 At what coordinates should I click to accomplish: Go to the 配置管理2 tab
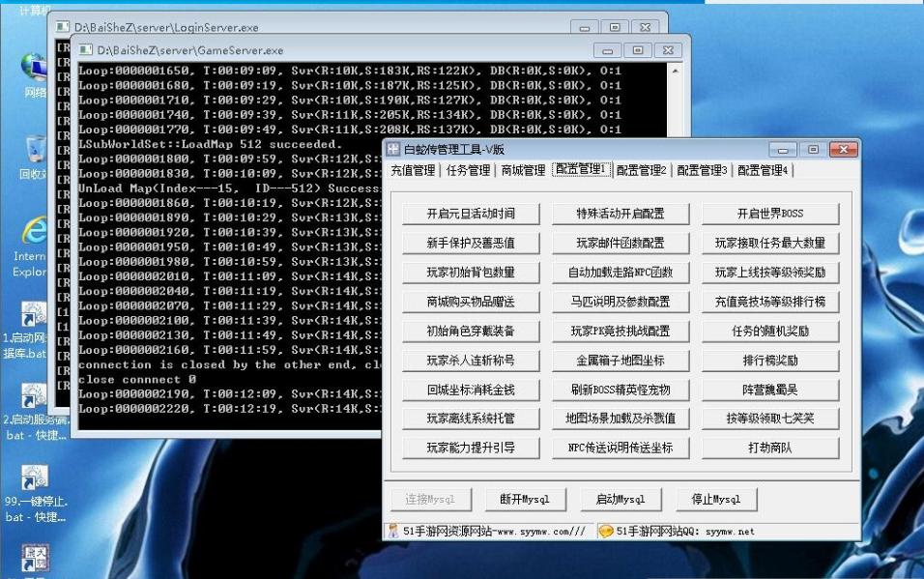[x=643, y=171]
